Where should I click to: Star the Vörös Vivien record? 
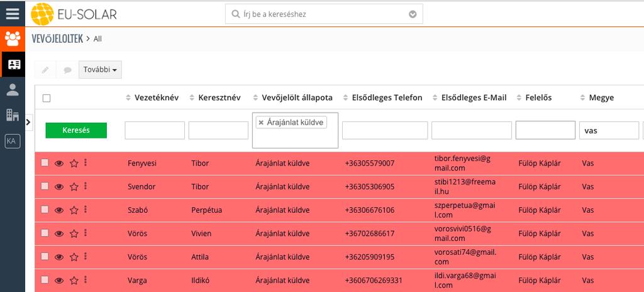click(x=74, y=233)
